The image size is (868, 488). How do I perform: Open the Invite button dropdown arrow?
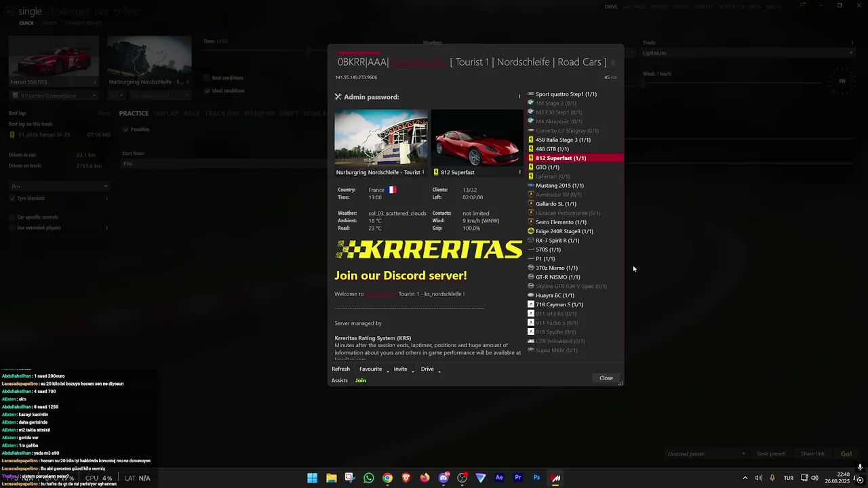tap(413, 370)
